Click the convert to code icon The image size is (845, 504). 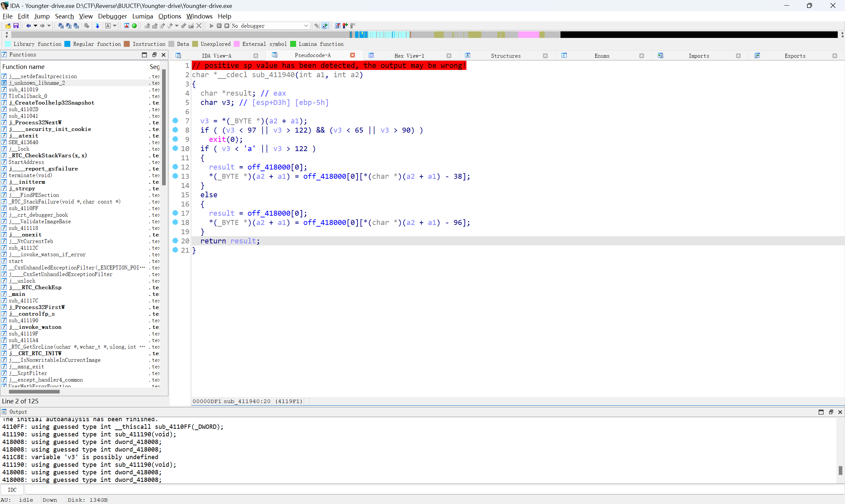[147, 26]
